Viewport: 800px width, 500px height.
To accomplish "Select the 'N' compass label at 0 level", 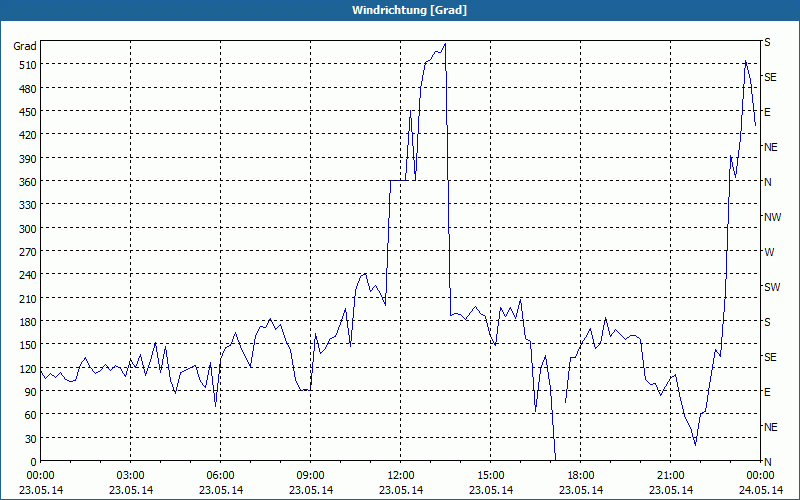I will [768, 462].
